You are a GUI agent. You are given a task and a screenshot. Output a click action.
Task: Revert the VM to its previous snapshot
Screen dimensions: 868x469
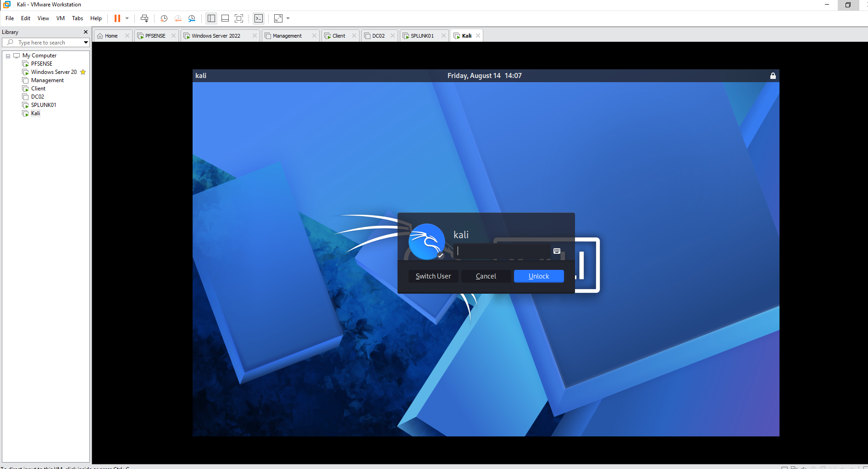pos(178,18)
